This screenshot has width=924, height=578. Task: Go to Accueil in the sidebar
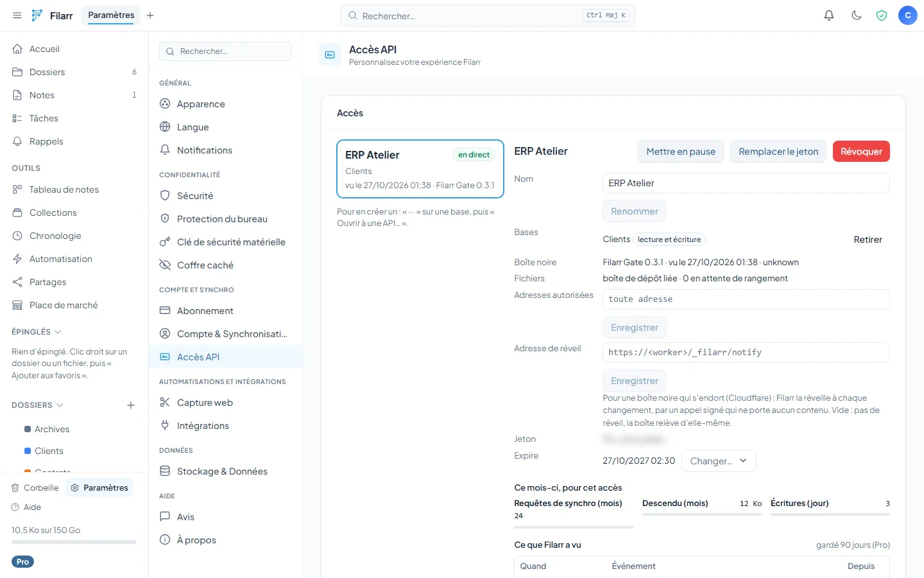pos(74,49)
